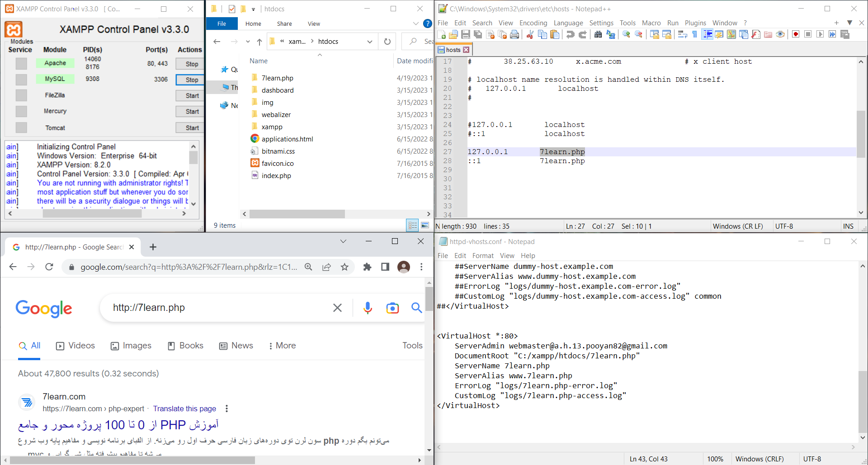Click the macro Playback icon in Notepad++
Image resolution: width=868 pixels, height=465 pixels.
point(820,34)
